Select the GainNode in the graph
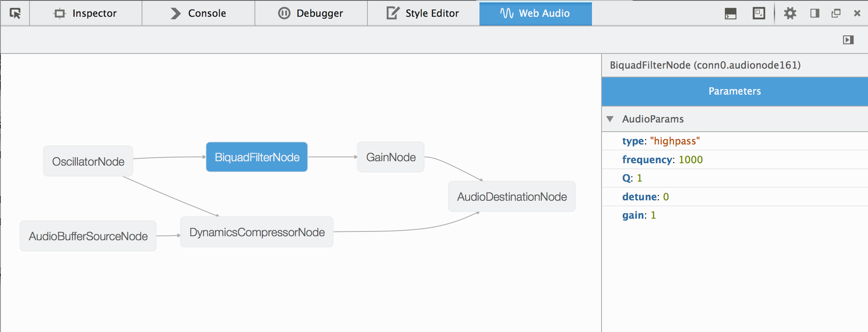The width and height of the screenshot is (868, 332). pyautogui.click(x=391, y=157)
